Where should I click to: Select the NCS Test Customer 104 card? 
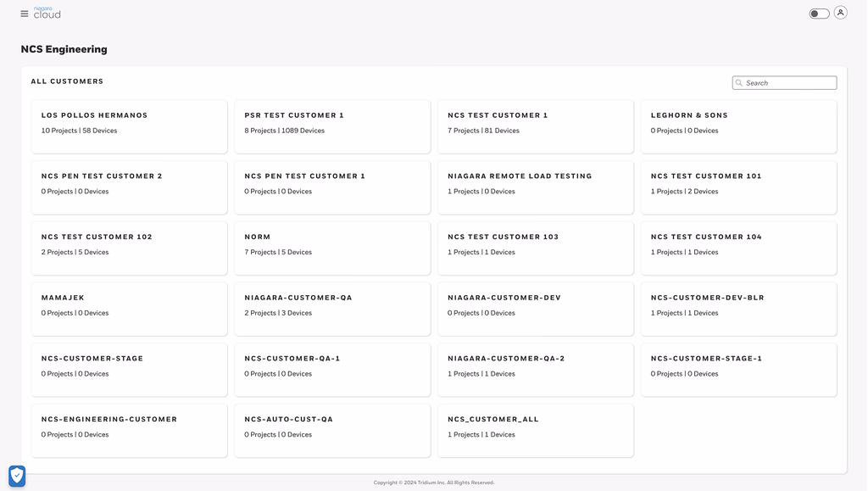pos(738,248)
